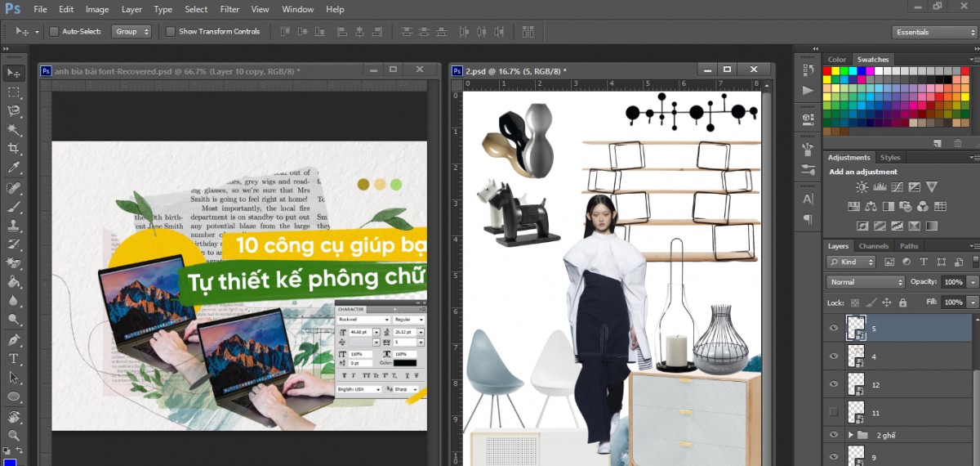980x466 pixels.
Task: Expand the '2 ghế' layer group
Action: point(851,435)
